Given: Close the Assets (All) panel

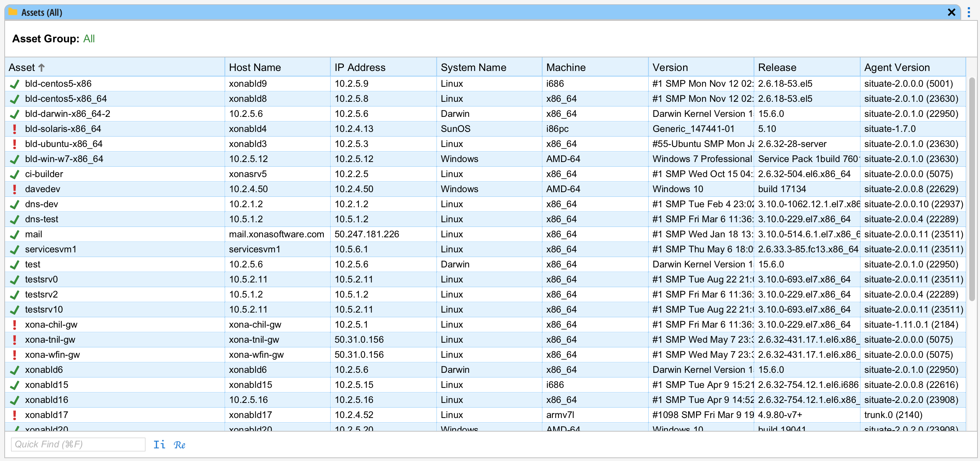Looking at the screenshot, I should [952, 13].
